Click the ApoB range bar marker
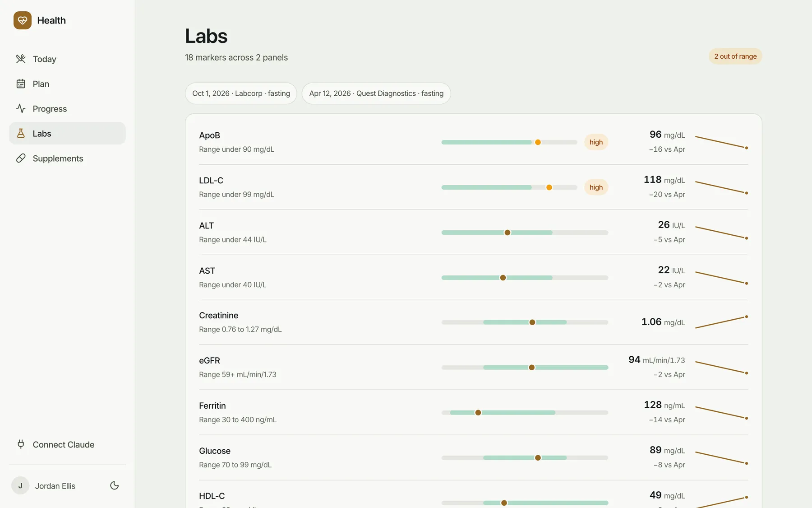Screen dimensions: 812x508 (538, 142)
